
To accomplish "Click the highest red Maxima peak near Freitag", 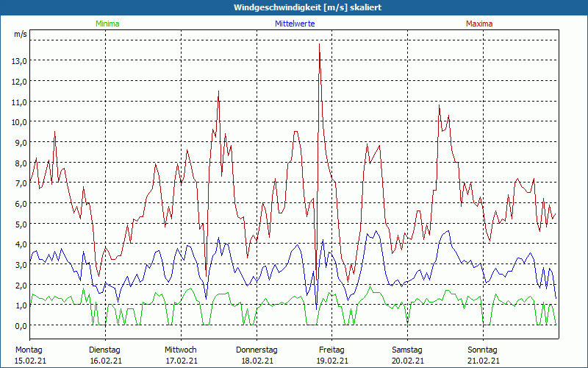I will click(x=319, y=45).
